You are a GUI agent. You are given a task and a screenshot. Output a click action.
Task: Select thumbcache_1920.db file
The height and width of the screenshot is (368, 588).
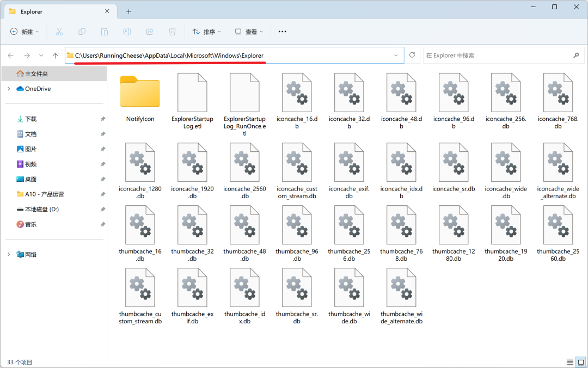click(506, 234)
